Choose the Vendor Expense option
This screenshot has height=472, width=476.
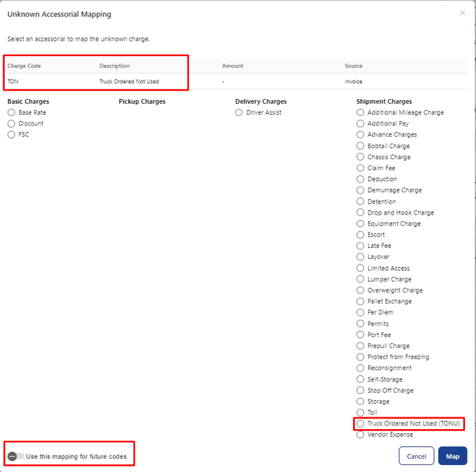pyautogui.click(x=360, y=435)
